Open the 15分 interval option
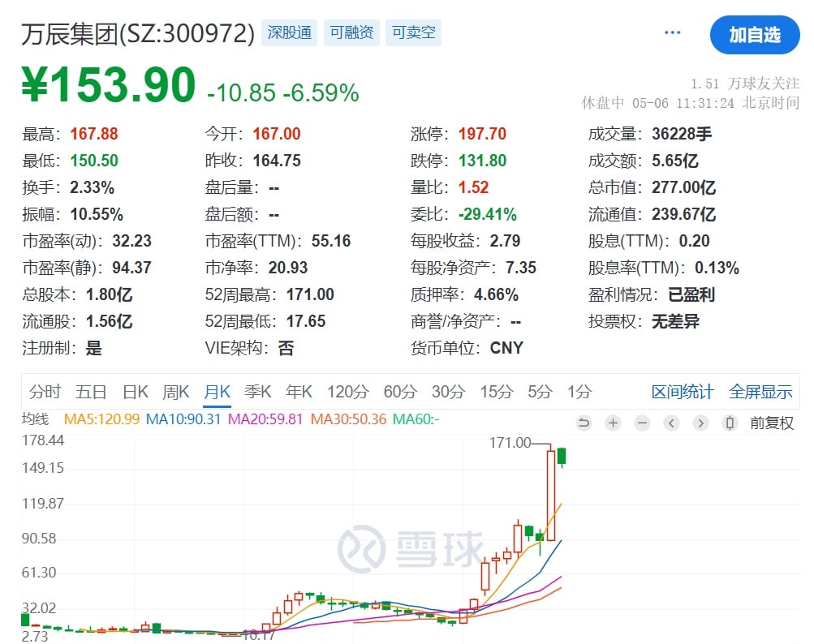Image resolution: width=814 pixels, height=644 pixels. [496, 391]
